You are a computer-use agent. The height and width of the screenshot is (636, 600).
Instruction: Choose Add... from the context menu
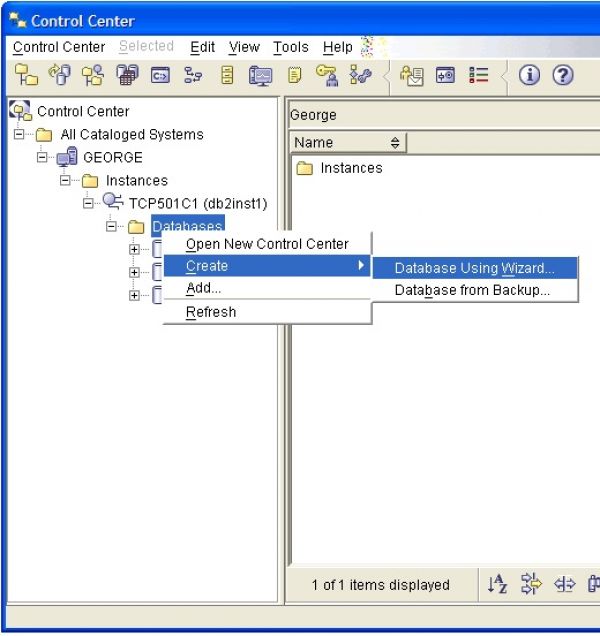point(267,288)
